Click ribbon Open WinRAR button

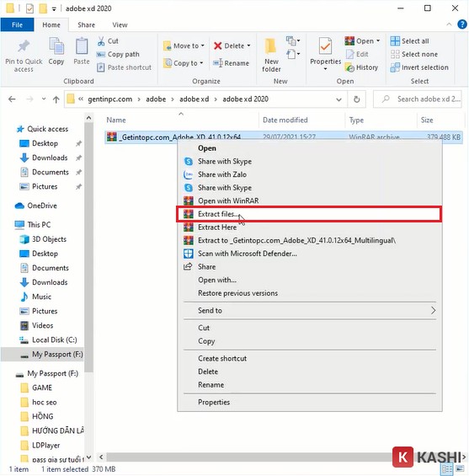pyautogui.click(x=362, y=41)
